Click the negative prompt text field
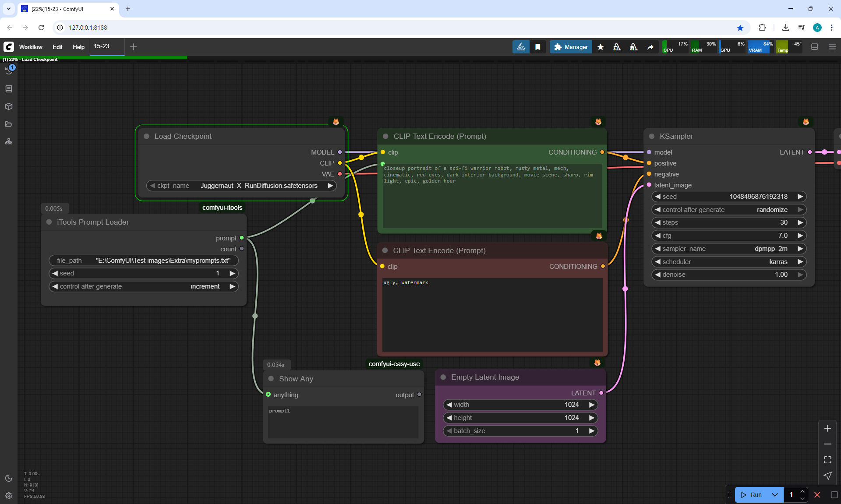Screen dimensions: 841x504 pyautogui.click(x=492, y=314)
